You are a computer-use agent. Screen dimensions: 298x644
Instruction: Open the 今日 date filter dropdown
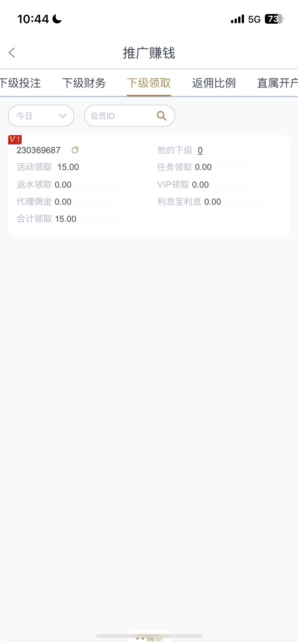point(41,116)
